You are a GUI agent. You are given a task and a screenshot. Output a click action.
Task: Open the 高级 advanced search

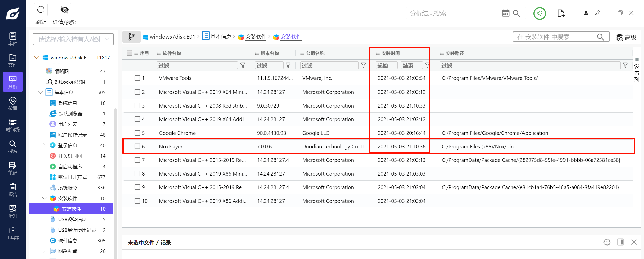626,37
